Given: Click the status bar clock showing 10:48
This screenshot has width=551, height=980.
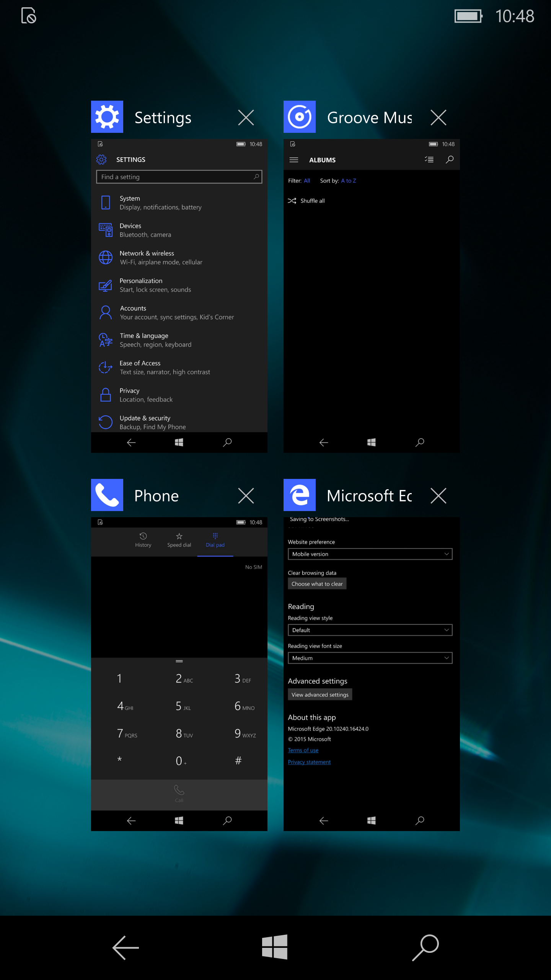Looking at the screenshot, I should click(x=515, y=16).
